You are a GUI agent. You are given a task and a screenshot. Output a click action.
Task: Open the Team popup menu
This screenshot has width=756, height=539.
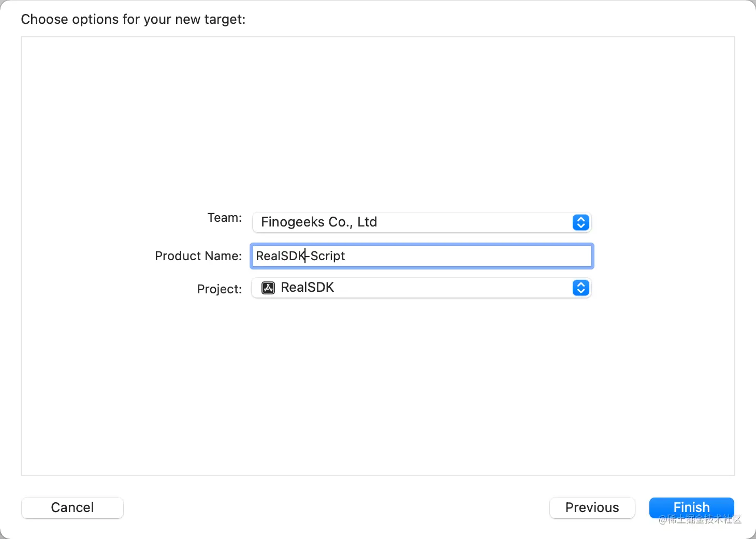click(420, 222)
